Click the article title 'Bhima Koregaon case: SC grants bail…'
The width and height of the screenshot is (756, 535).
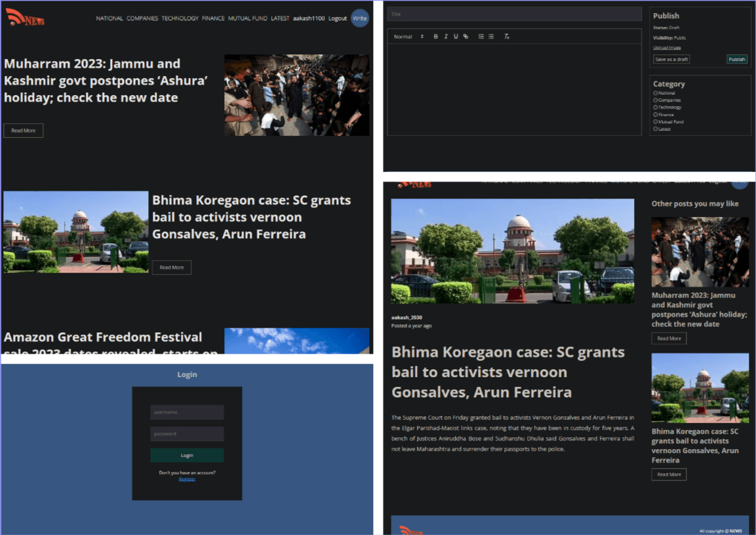click(x=507, y=372)
